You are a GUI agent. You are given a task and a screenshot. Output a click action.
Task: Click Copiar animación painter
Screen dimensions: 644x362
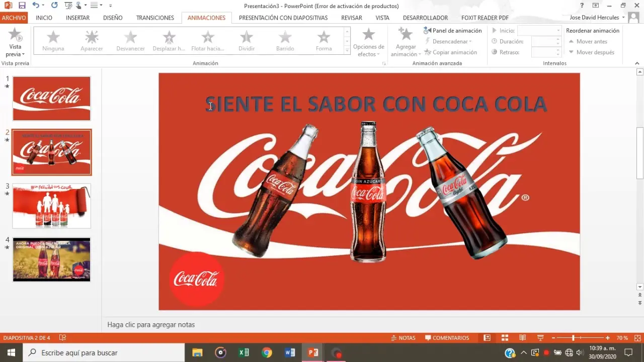[450, 52]
